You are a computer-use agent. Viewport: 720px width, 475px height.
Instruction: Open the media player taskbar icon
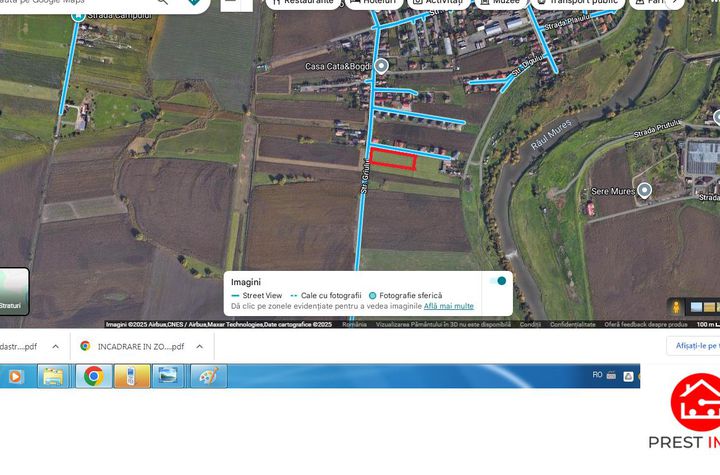[15, 376]
